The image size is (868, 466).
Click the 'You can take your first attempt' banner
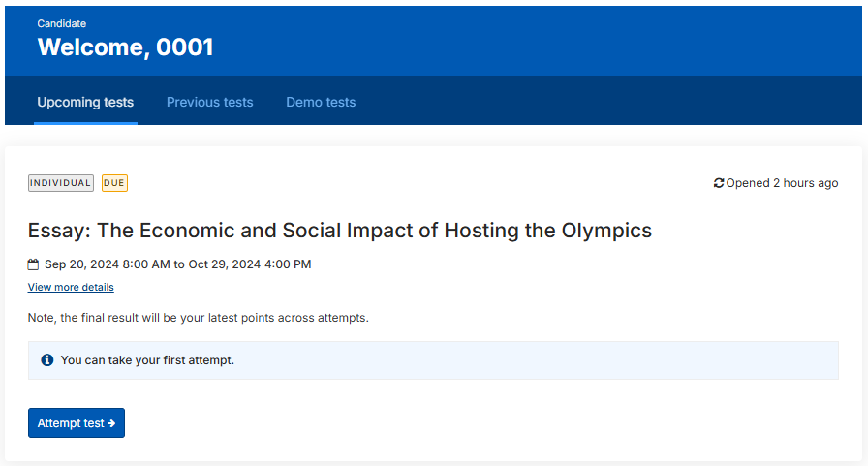click(433, 360)
